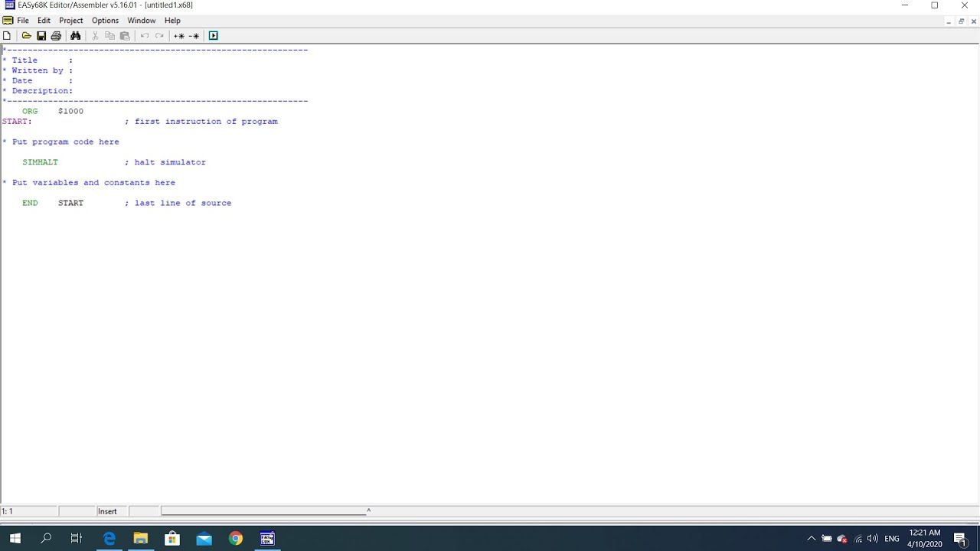The width and height of the screenshot is (980, 551).
Task: Open the Options menu
Action: pos(105,21)
